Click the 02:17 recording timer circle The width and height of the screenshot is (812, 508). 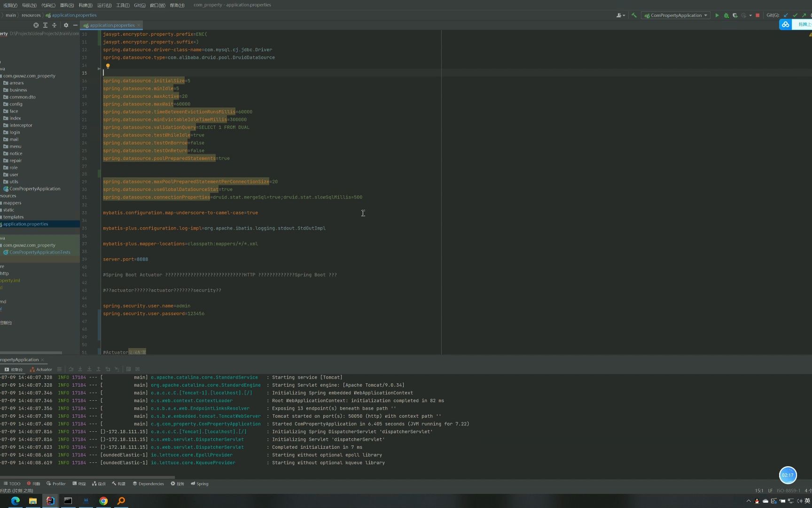(x=788, y=475)
